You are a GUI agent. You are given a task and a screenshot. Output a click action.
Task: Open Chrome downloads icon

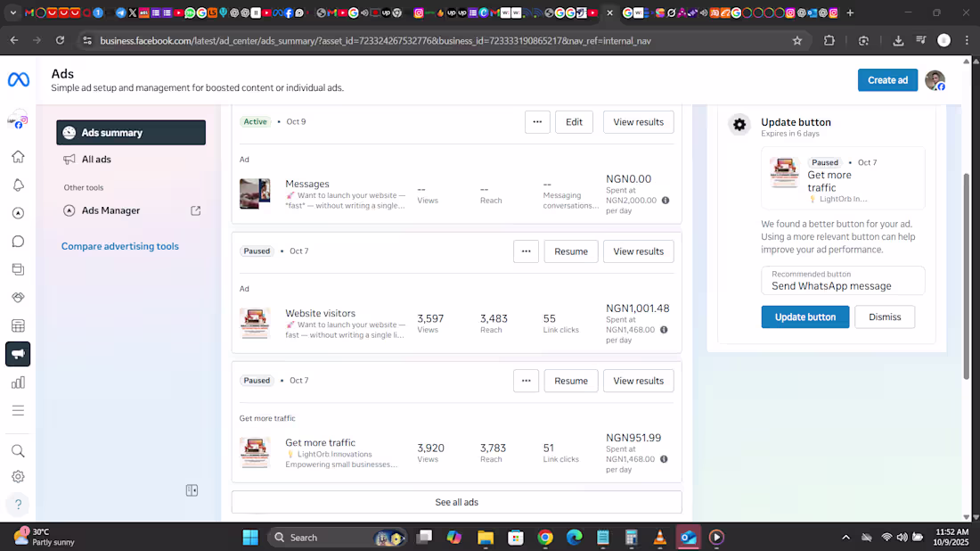(898, 41)
